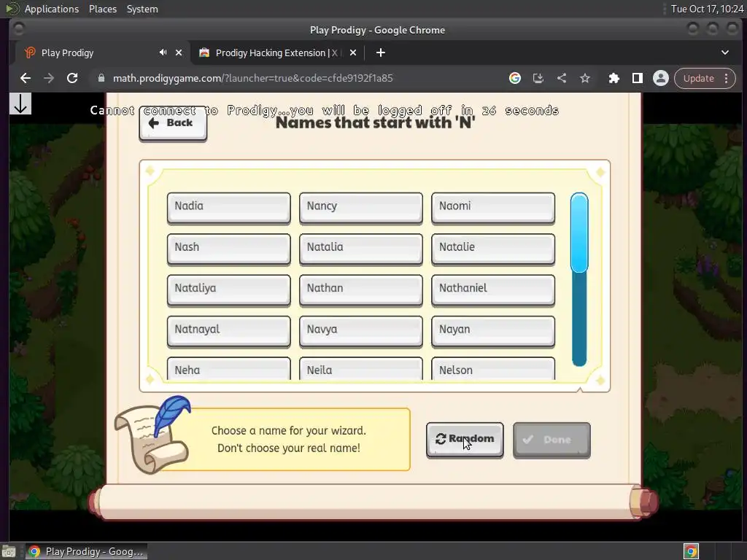The width and height of the screenshot is (747, 560).
Task: Close the Play Prodigy tab
Action: tap(179, 52)
